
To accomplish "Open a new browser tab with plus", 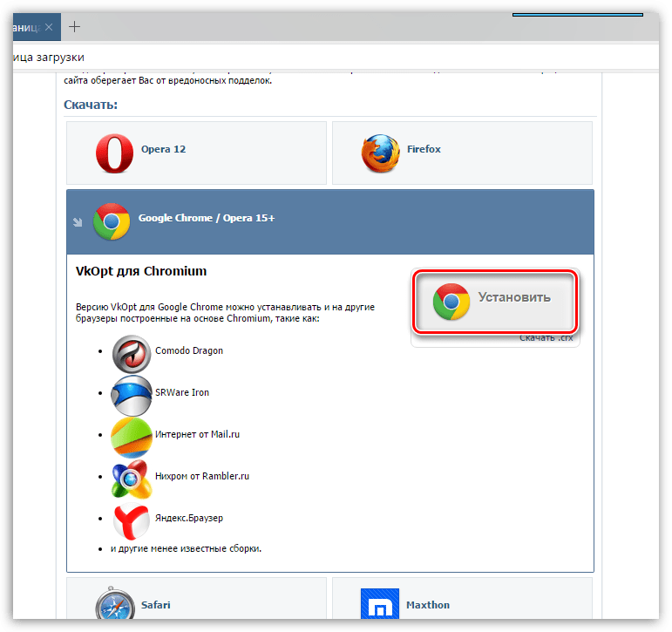I will pos(75,26).
